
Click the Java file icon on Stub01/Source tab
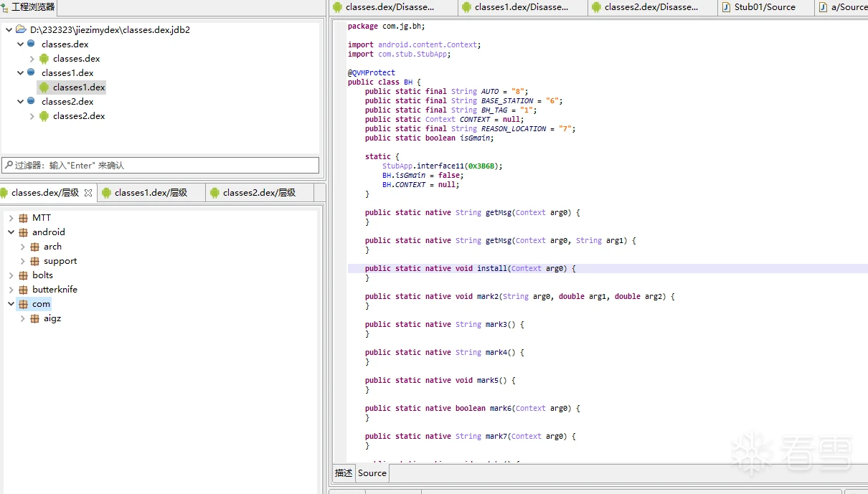tap(726, 7)
